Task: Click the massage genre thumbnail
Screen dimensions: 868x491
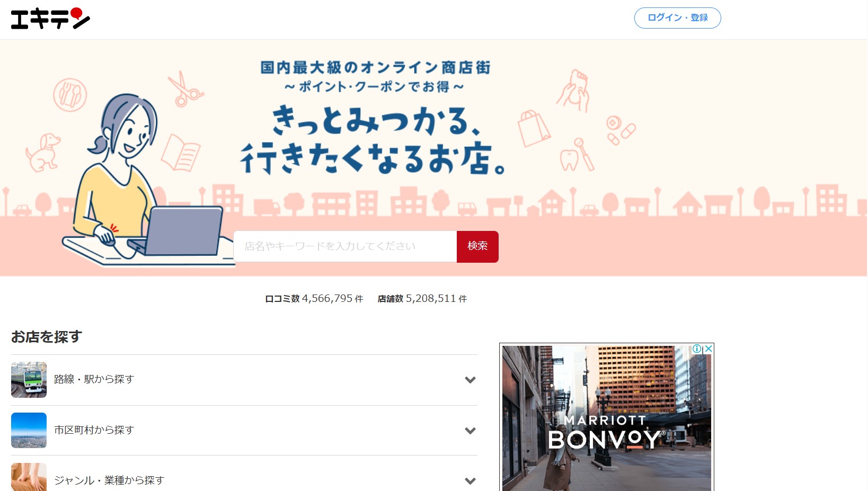Action: (x=29, y=478)
